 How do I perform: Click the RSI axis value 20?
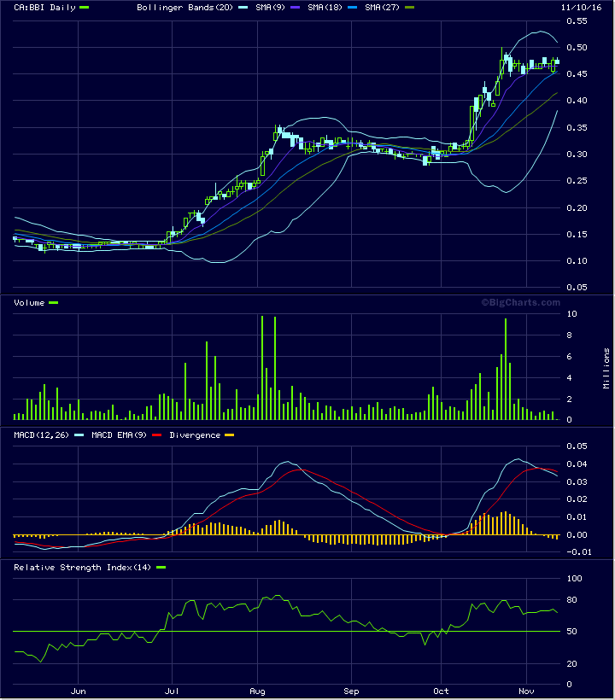pyautogui.click(x=571, y=664)
